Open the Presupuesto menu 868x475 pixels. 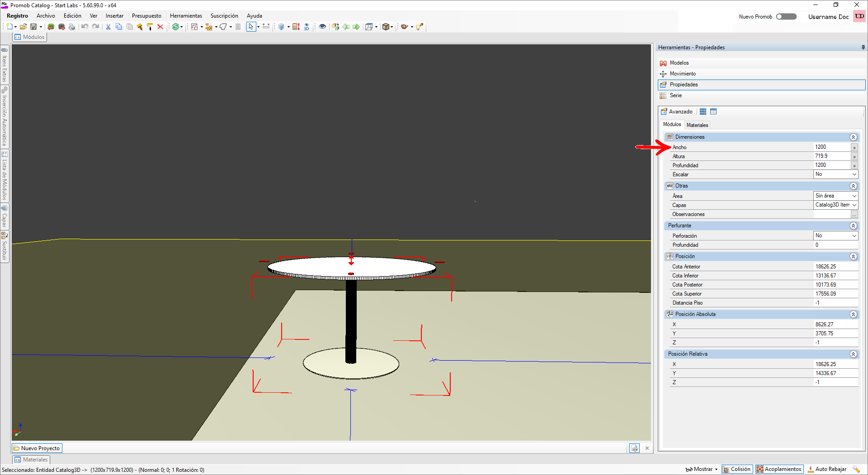point(146,16)
